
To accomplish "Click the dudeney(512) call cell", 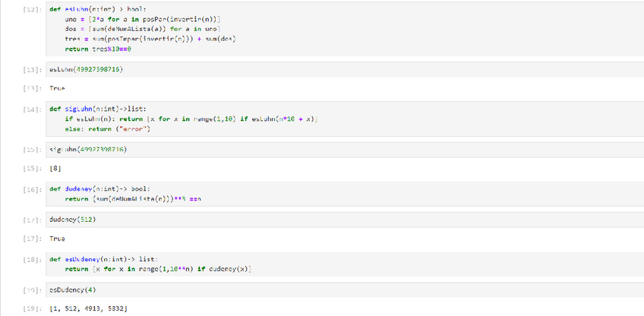I will (x=304, y=219).
